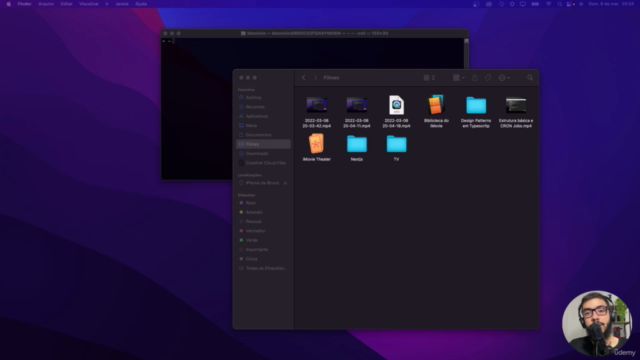The height and width of the screenshot is (360, 640).
Task: Switch Finder icon view mode selector
Action: click(x=429, y=78)
